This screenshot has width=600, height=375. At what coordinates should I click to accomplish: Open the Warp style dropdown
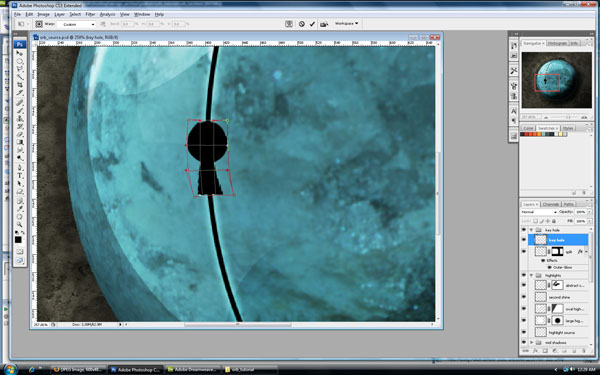click(76, 24)
